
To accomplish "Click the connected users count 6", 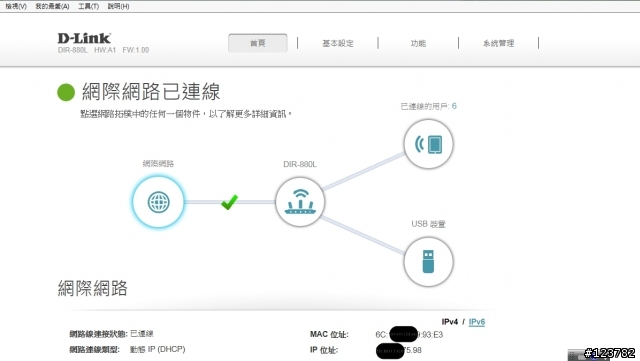I will (454, 106).
